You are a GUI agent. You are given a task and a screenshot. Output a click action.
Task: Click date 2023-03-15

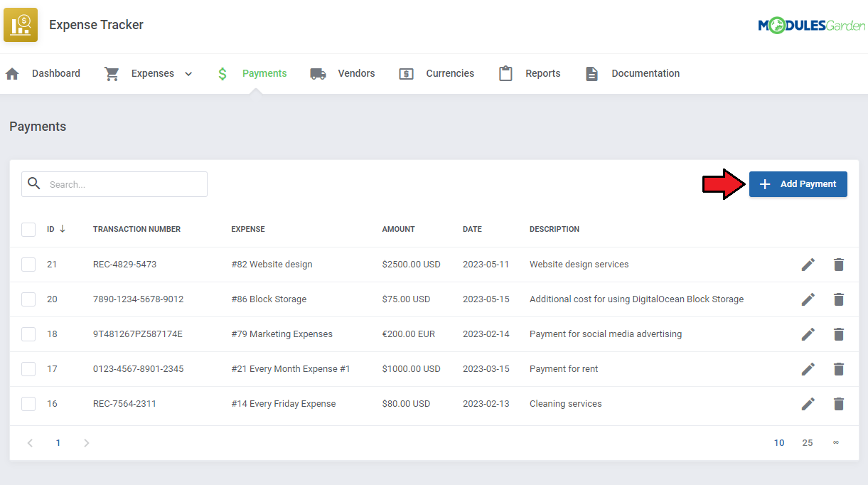pyautogui.click(x=486, y=369)
